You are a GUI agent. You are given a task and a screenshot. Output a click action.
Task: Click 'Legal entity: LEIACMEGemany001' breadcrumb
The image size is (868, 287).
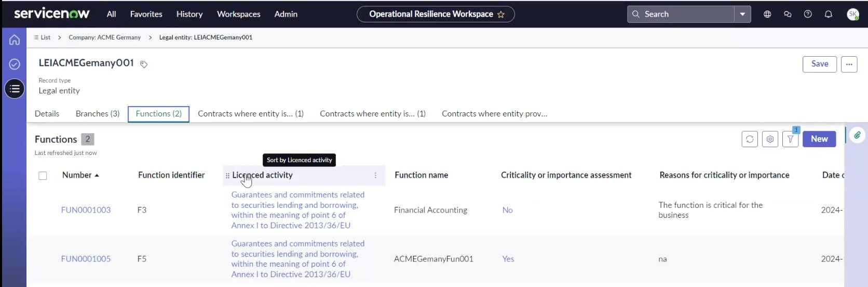206,37
